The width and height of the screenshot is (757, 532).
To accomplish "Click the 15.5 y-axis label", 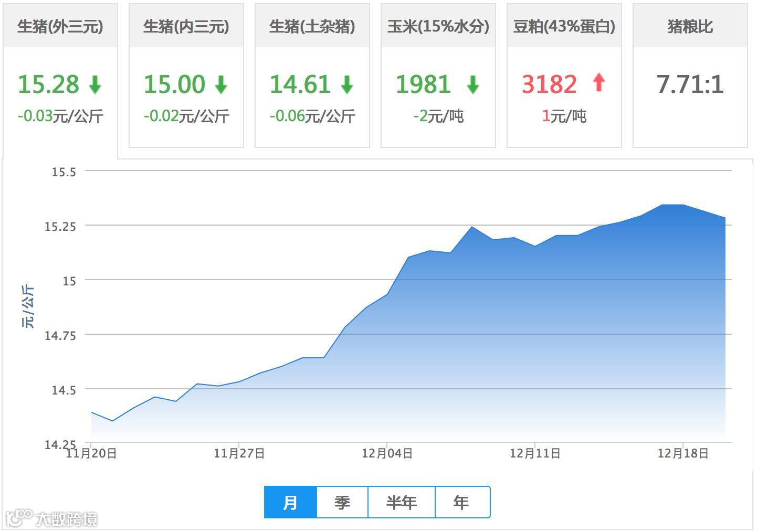I will (64, 172).
